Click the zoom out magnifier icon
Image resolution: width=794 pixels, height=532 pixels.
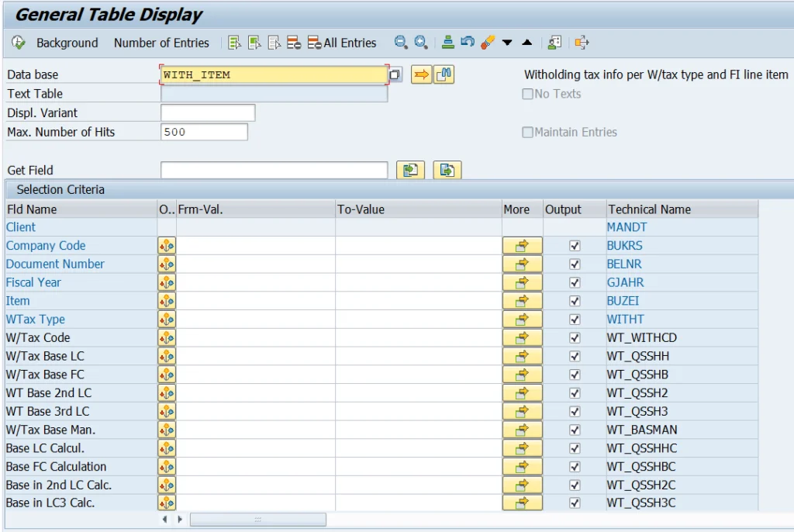point(401,43)
